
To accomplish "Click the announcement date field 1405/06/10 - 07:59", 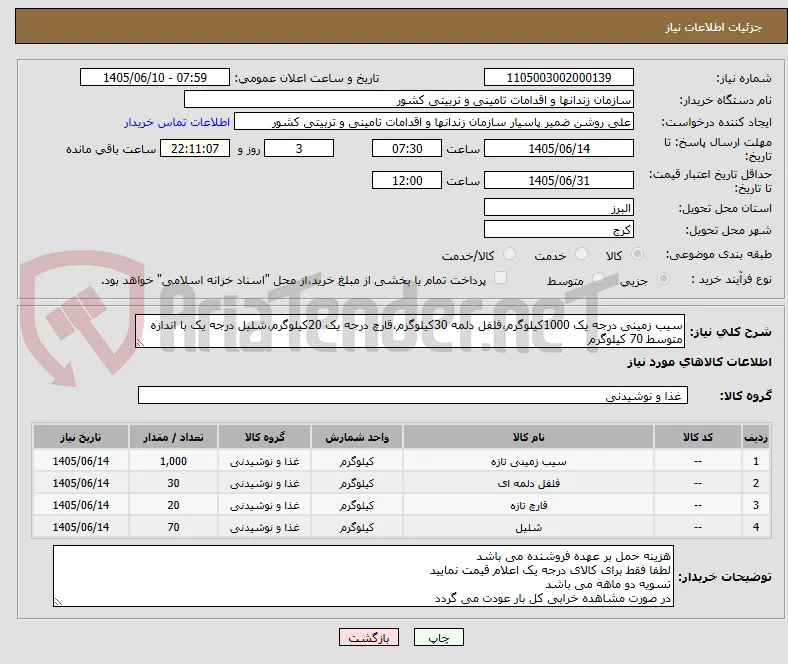I will click(155, 77).
